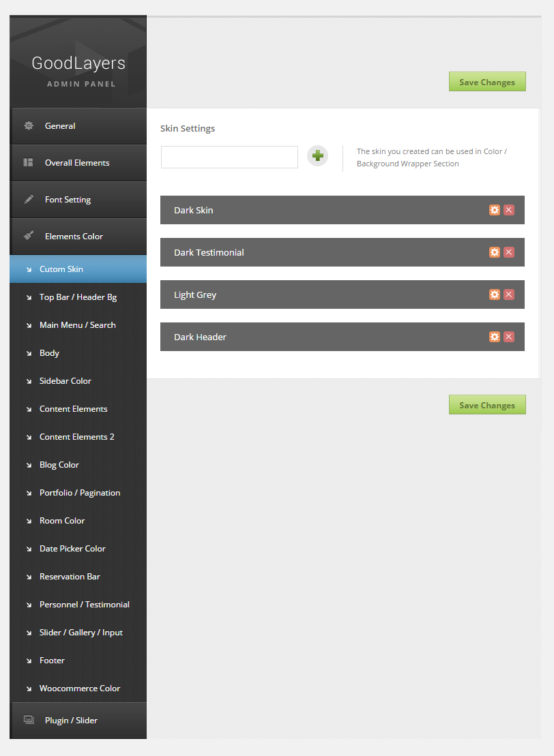
Task: Select the Content Elements item
Action: [78, 409]
